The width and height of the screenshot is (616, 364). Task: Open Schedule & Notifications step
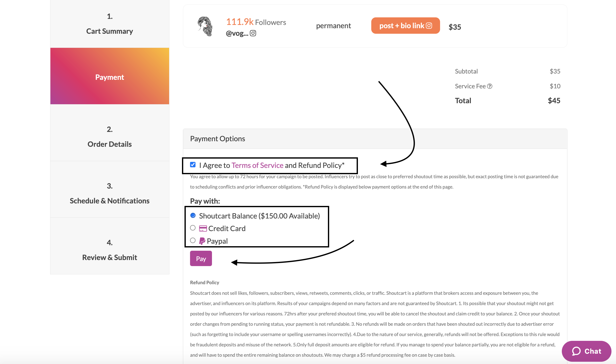[x=110, y=193]
